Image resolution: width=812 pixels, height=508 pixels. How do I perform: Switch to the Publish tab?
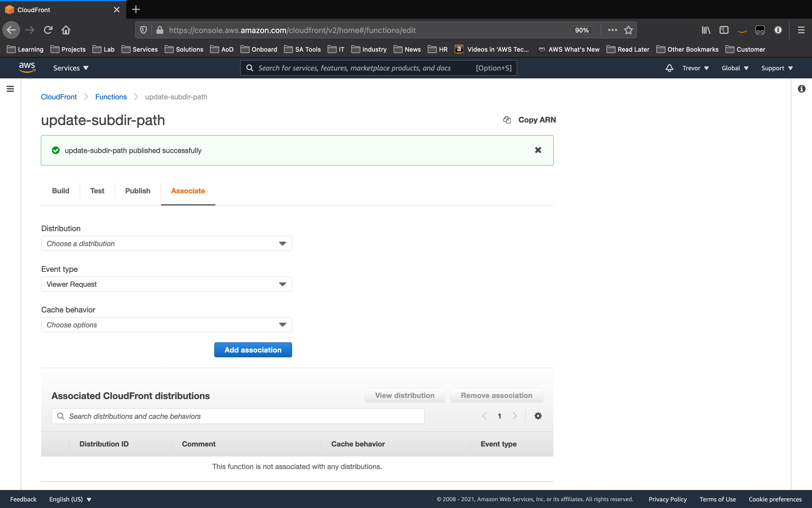138,191
